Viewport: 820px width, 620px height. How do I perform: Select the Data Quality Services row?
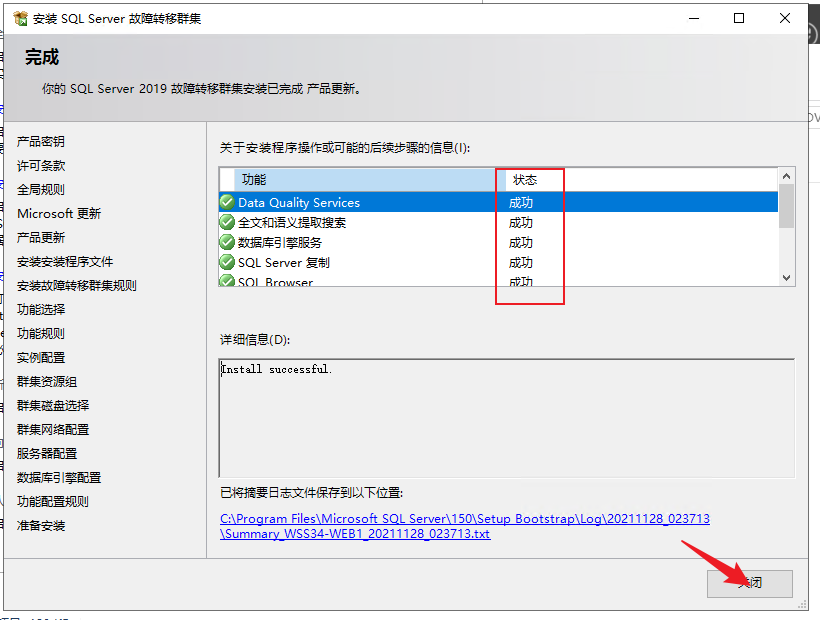(x=498, y=202)
